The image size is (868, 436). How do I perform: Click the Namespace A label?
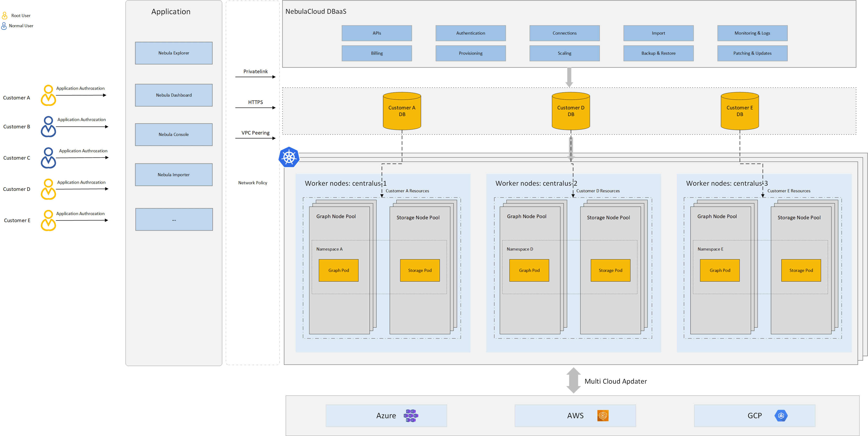329,249
